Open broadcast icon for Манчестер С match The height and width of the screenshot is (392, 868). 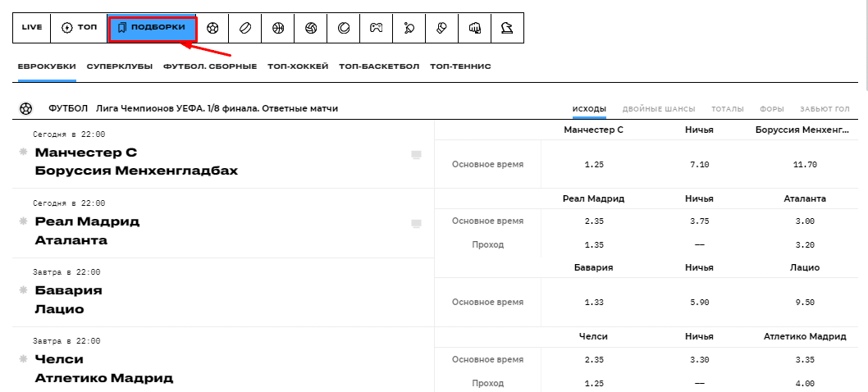[x=416, y=154]
